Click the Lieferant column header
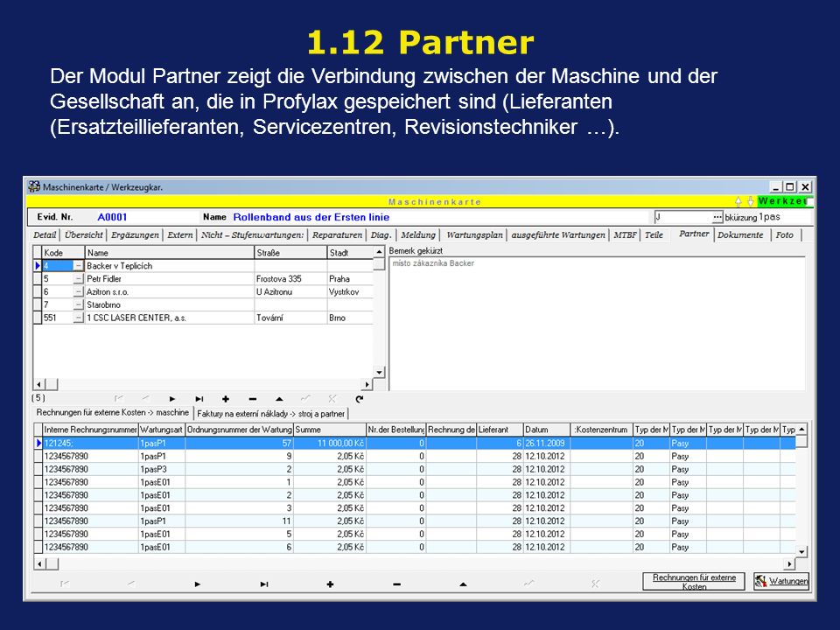The width and height of the screenshot is (840, 630). pyautogui.click(x=500, y=430)
